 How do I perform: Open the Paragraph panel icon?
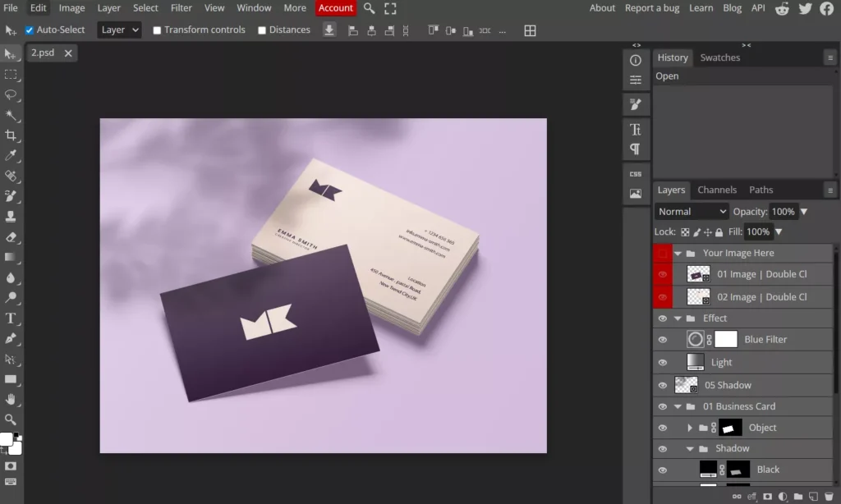pyautogui.click(x=636, y=149)
